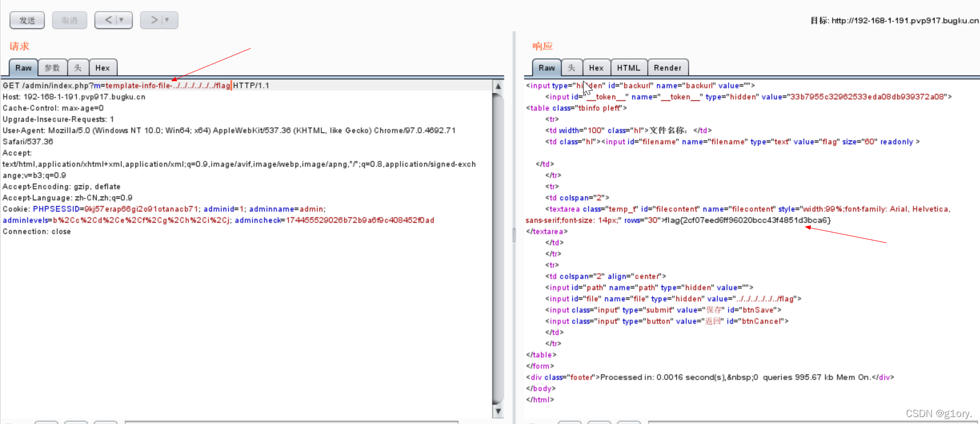Open the response HTML tab

628,68
